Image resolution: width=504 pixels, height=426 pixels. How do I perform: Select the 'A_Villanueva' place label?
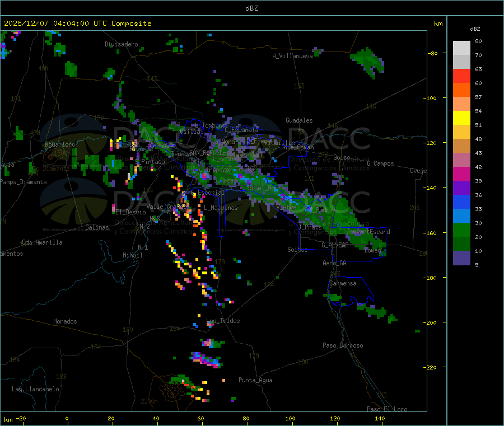292,56
